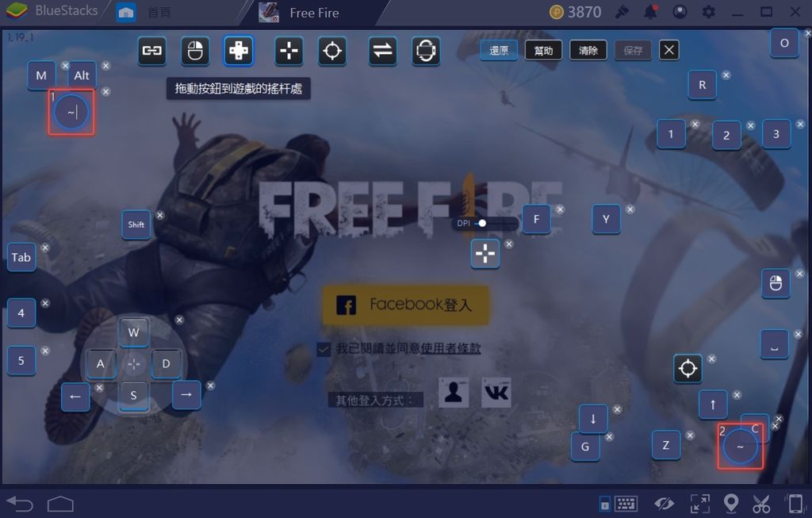
Task: Remove the F key mapping
Action: coord(561,209)
